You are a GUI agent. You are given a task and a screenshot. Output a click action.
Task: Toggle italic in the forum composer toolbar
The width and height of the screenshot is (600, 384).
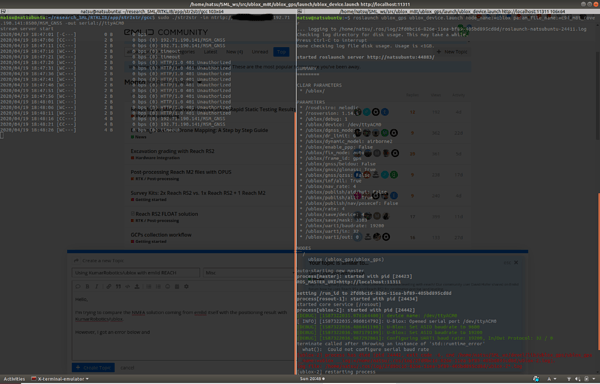(x=96, y=286)
